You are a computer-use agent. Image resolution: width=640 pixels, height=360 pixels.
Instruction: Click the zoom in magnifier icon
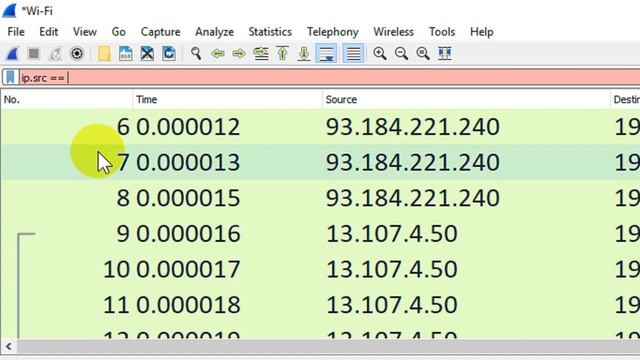tap(380, 53)
